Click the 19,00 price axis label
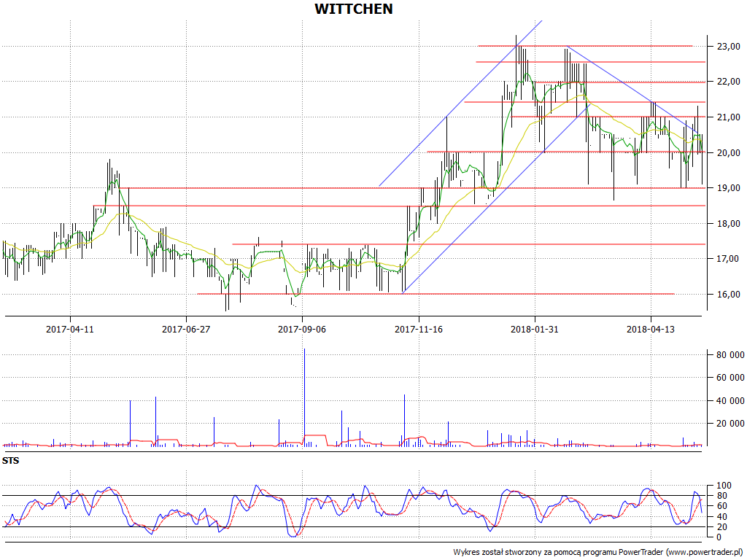 (x=729, y=188)
